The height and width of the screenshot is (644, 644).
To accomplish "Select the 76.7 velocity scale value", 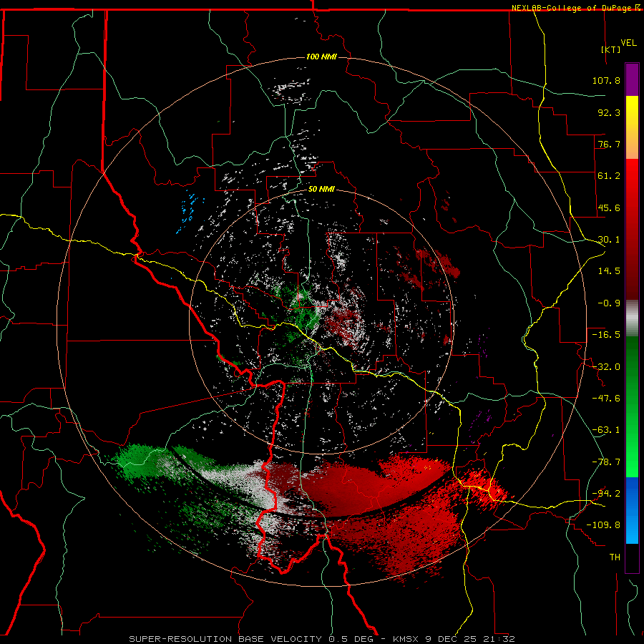I will coord(609,144).
